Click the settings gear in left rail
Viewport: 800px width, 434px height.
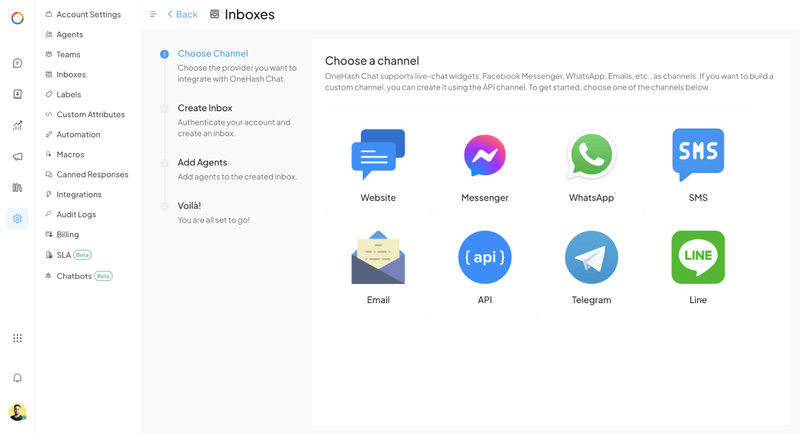pyautogui.click(x=17, y=218)
